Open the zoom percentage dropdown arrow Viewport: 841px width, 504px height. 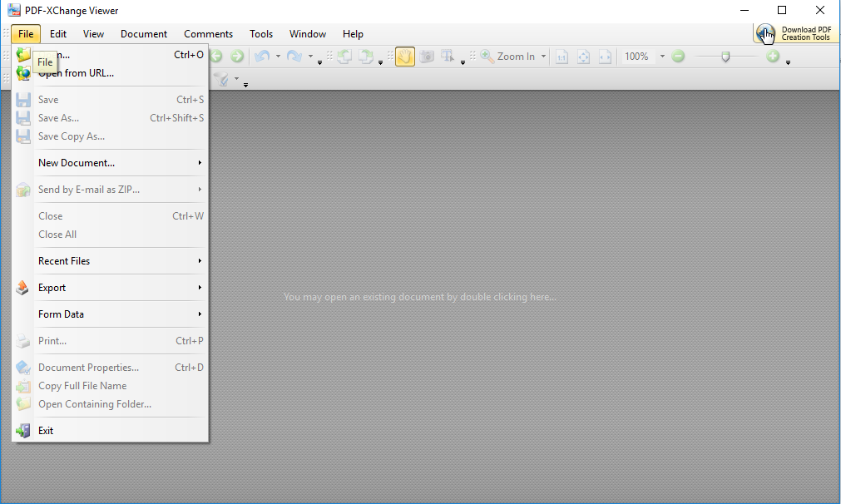click(662, 57)
